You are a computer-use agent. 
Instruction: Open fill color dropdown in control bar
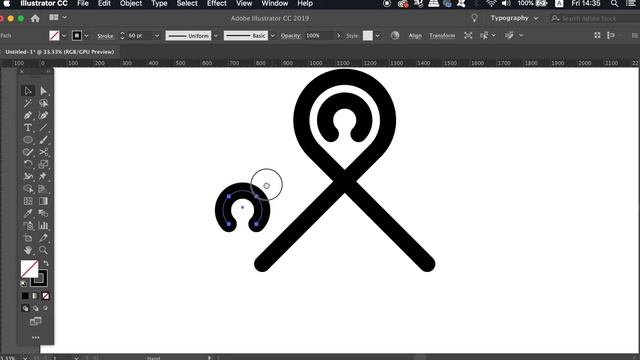(64, 36)
